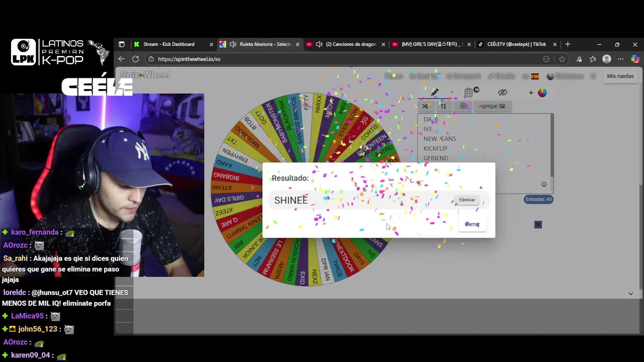Open the Diseño menu
The height and width of the screenshot is (362, 644).
501,76
